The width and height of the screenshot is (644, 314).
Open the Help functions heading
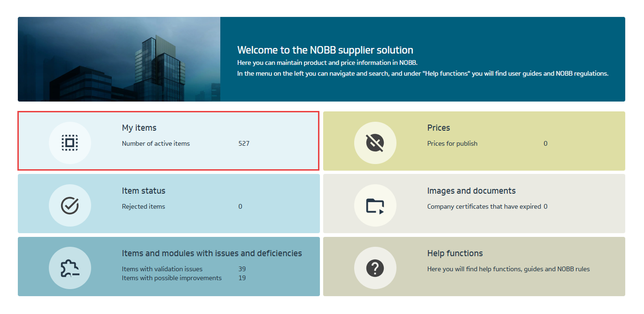(x=455, y=253)
